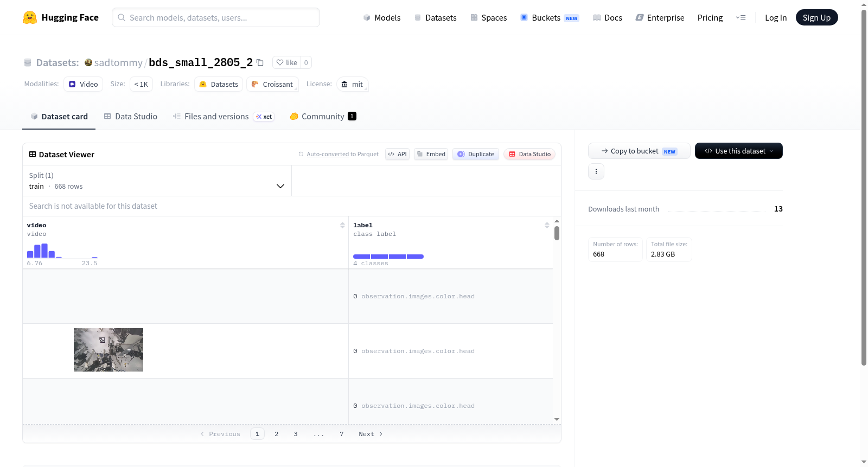
Task: Click the label class distribution bar
Action: [x=388, y=257]
